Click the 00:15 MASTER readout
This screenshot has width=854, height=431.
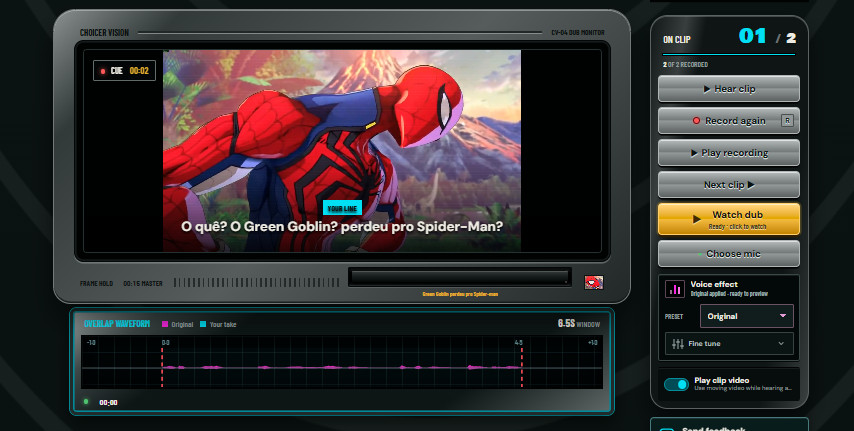143,283
